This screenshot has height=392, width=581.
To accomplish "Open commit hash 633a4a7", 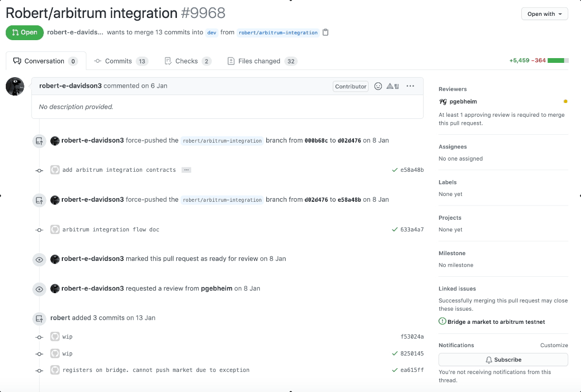I will pos(412,229).
